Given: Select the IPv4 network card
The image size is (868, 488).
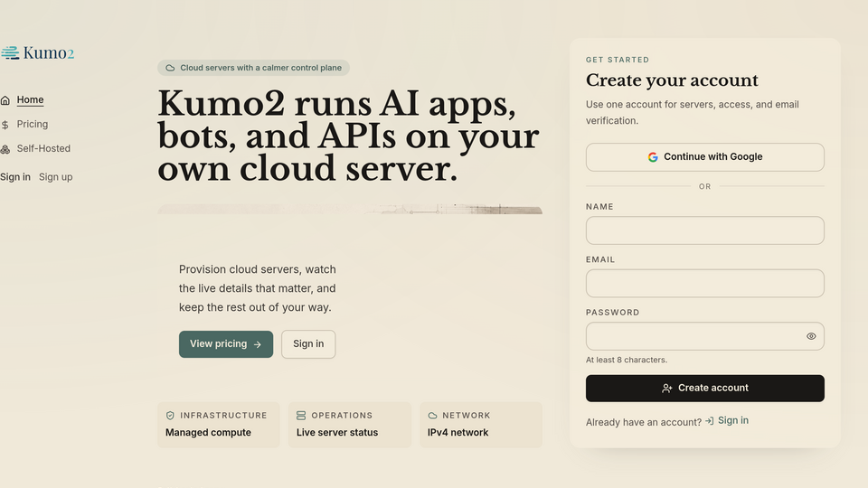Looking at the screenshot, I should (x=481, y=425).
